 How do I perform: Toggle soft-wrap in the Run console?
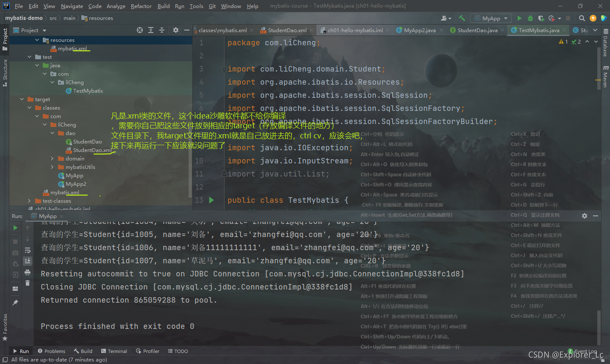click(x=15, y=275)
